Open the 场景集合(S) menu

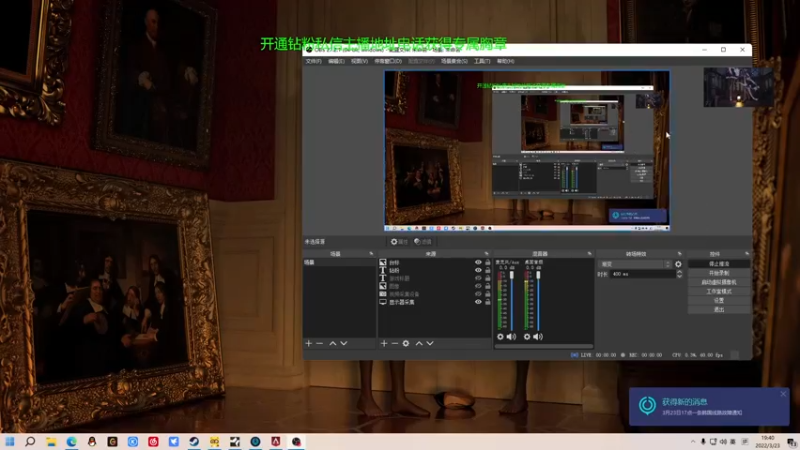[x=454, y=61]
